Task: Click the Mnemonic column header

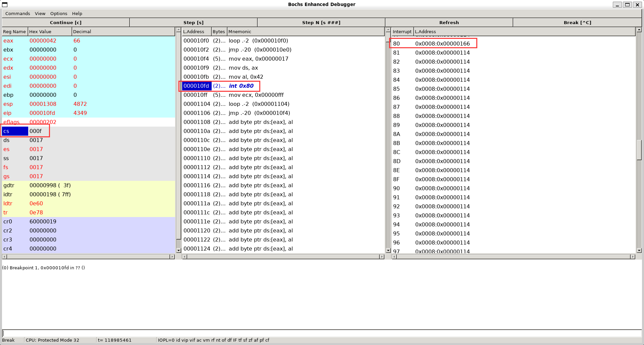Action: [306, 31]
